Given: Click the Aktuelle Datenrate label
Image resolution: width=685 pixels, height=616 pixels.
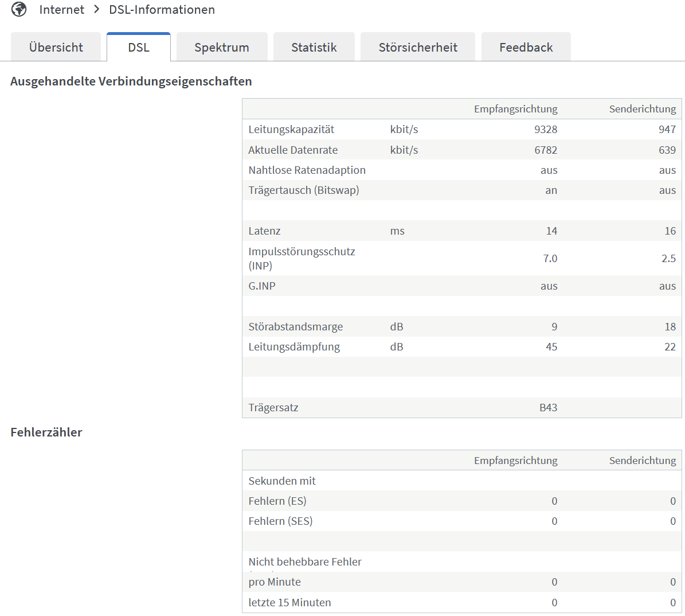Looking at the screenshot, I should (x=293, y=150).
